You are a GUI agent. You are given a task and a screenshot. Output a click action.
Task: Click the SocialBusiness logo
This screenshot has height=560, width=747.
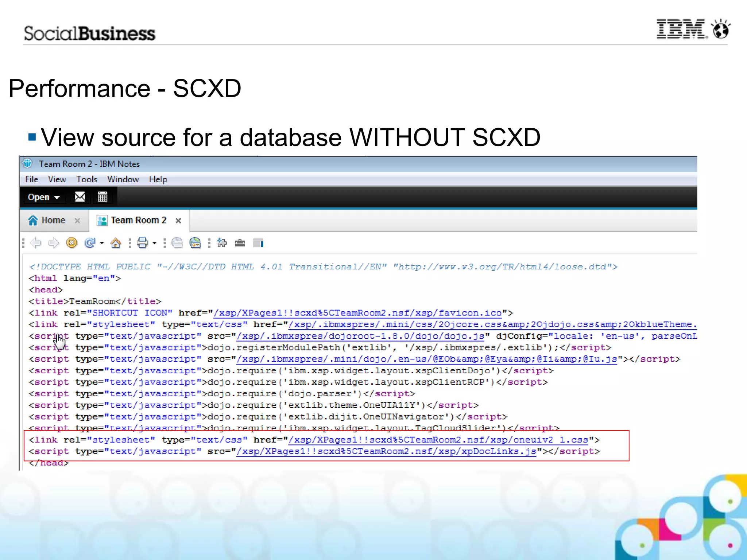(x=90, y=33)
